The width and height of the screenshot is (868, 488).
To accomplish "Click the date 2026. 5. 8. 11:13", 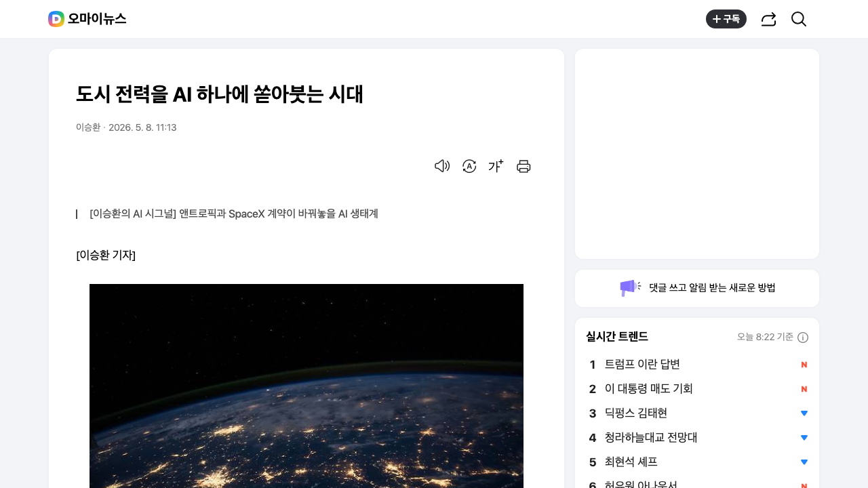I will point(142,127).
